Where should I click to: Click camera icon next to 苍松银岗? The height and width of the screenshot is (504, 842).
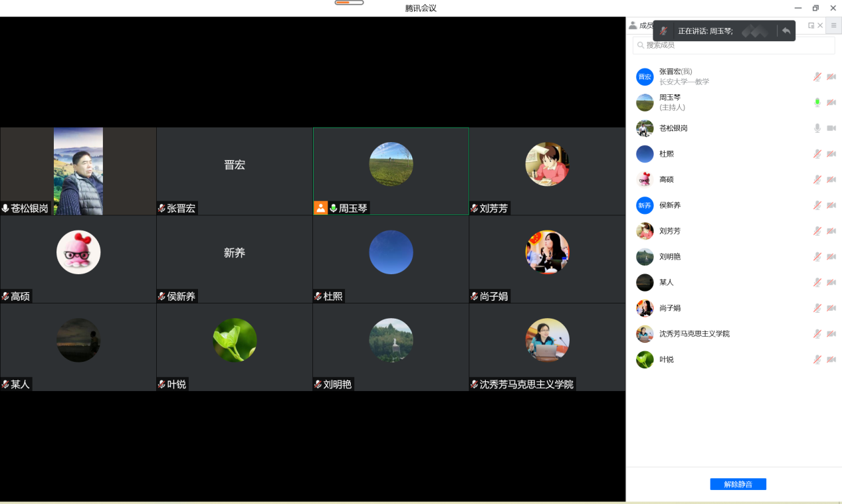[x=831, y=128]
